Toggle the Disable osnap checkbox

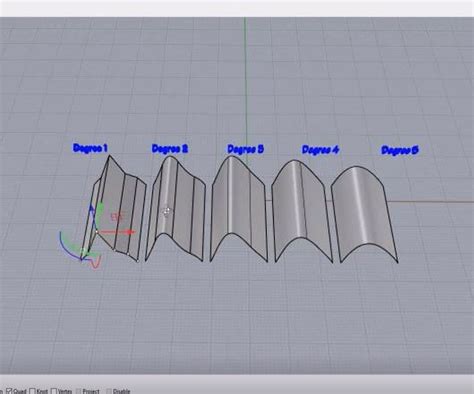point(109,391)
